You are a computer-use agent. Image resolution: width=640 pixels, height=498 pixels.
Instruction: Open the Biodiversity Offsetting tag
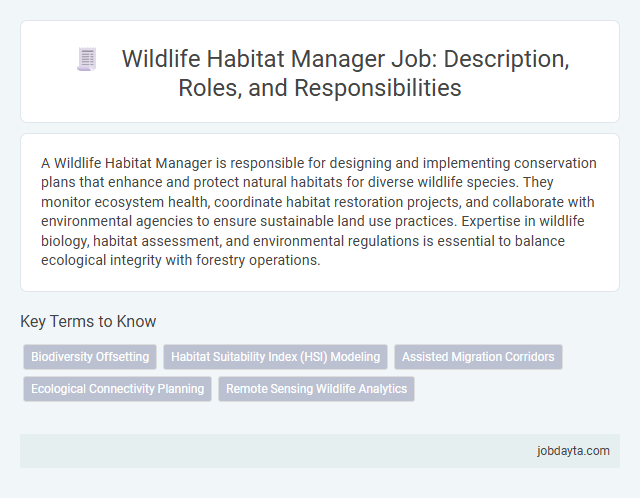(90, 357)
